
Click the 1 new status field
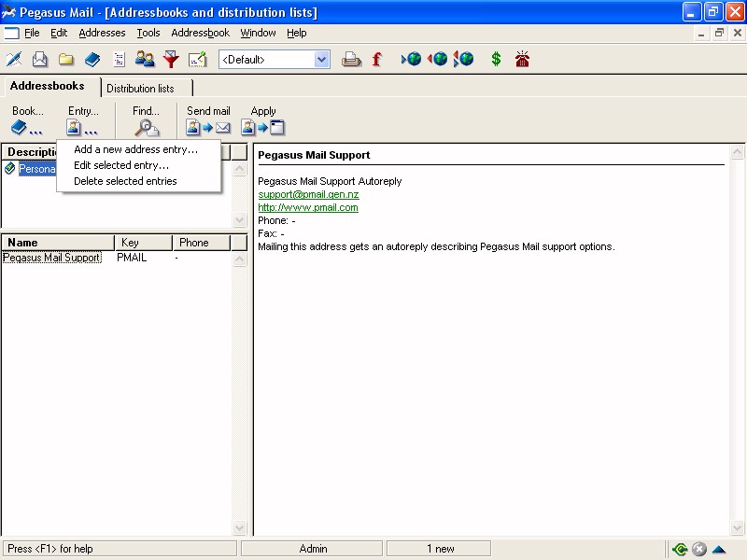point(439,549)
